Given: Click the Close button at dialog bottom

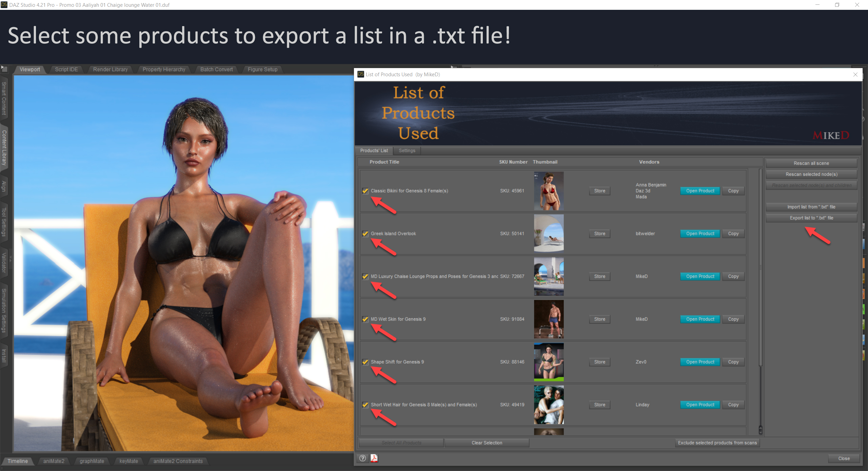Looking at the screenshot, I should [x=844, y=458].
